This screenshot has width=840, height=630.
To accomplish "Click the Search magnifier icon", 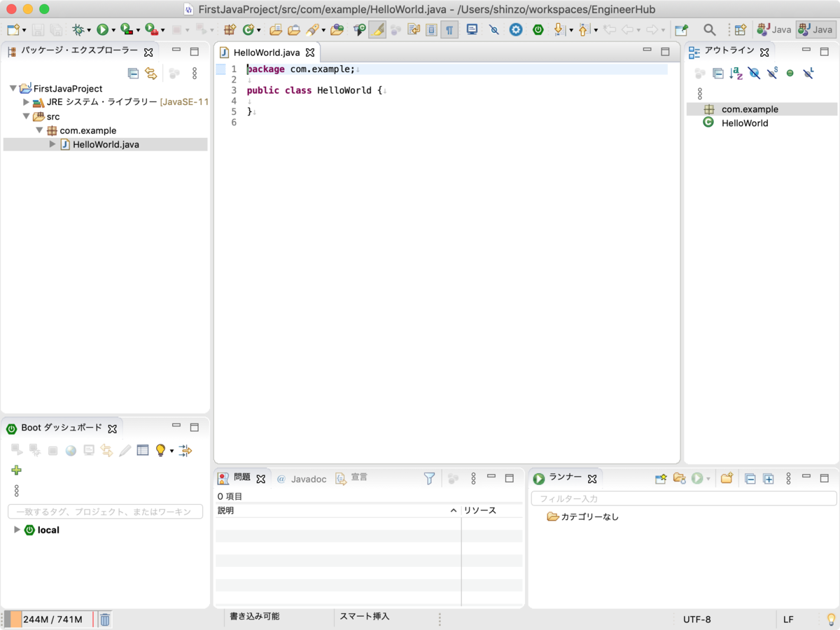I will [710, 29].
